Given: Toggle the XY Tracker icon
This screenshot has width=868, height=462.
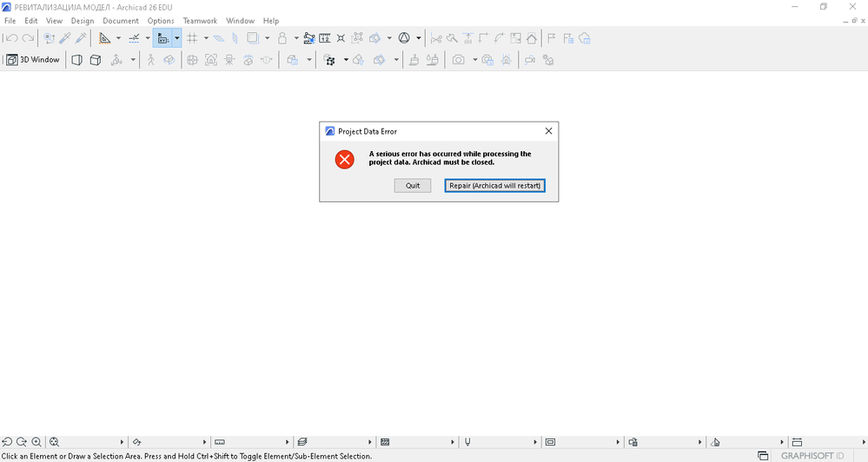Looking at the screenshot, I should point(163,38).
